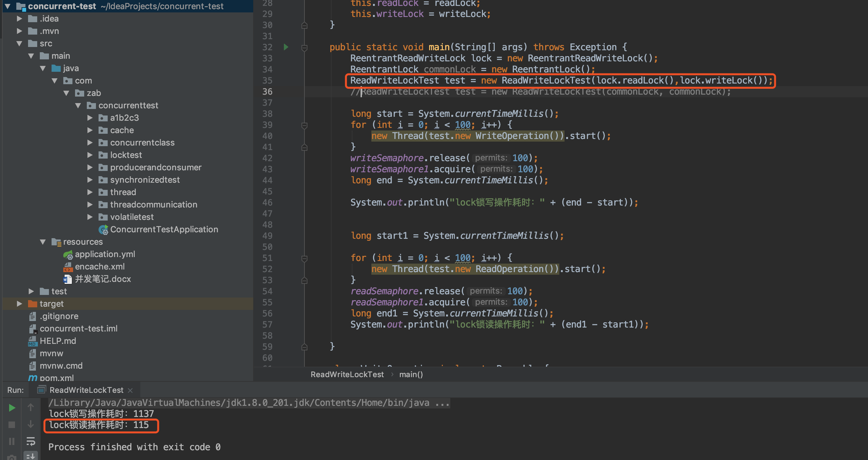Image resolution: width=868 pixels, height=460 pixels.
Task: Click the ReadWriteLockTest breadcrumb
Action: coord(347,375)
